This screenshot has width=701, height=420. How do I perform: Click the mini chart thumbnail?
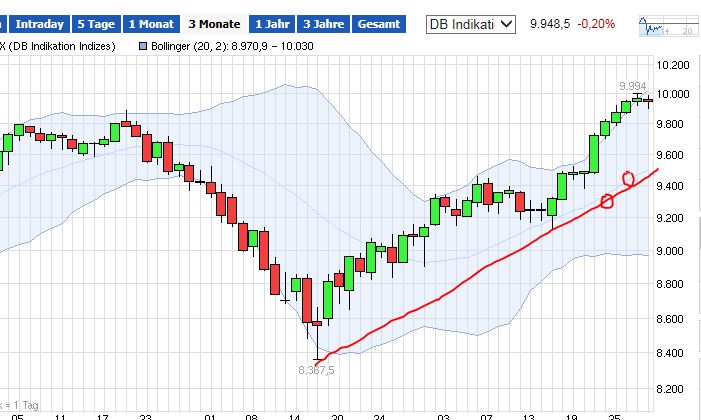click(x=669, y=26)
